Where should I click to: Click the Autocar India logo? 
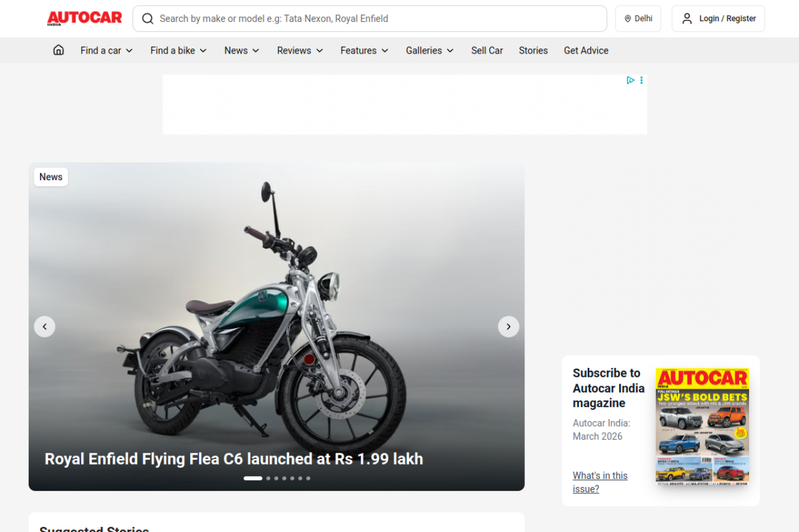tap(84, 18)
